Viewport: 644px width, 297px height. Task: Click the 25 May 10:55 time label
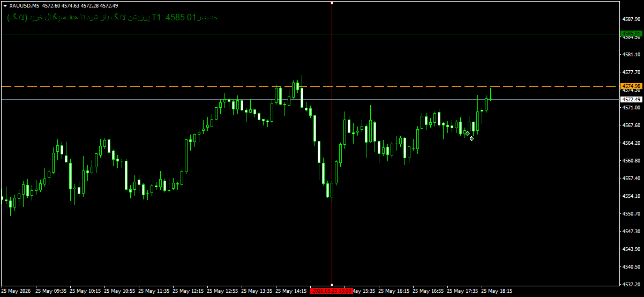(119, 291)
